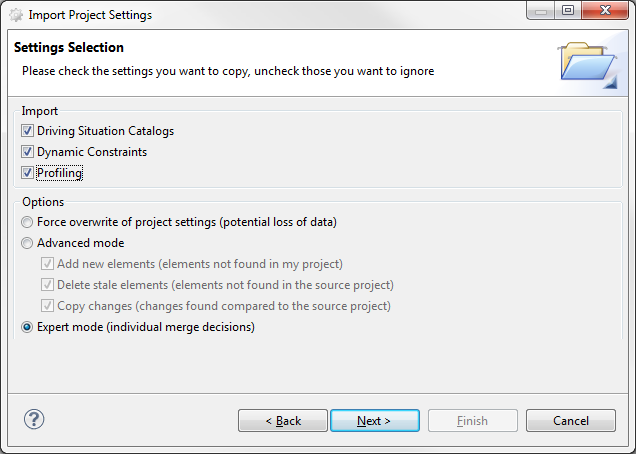636x454 pixels.
Task: Toggle Delete stale elements checkbox
Action: pos(48,285)
